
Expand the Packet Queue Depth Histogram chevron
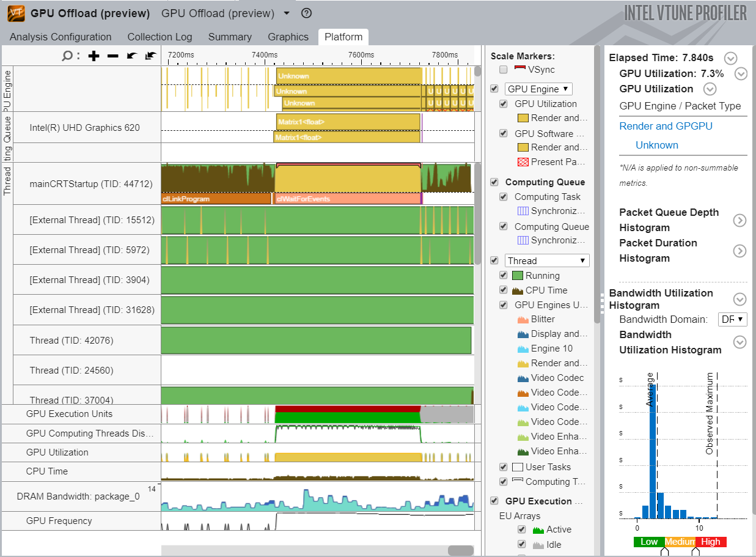click(739, 220)
